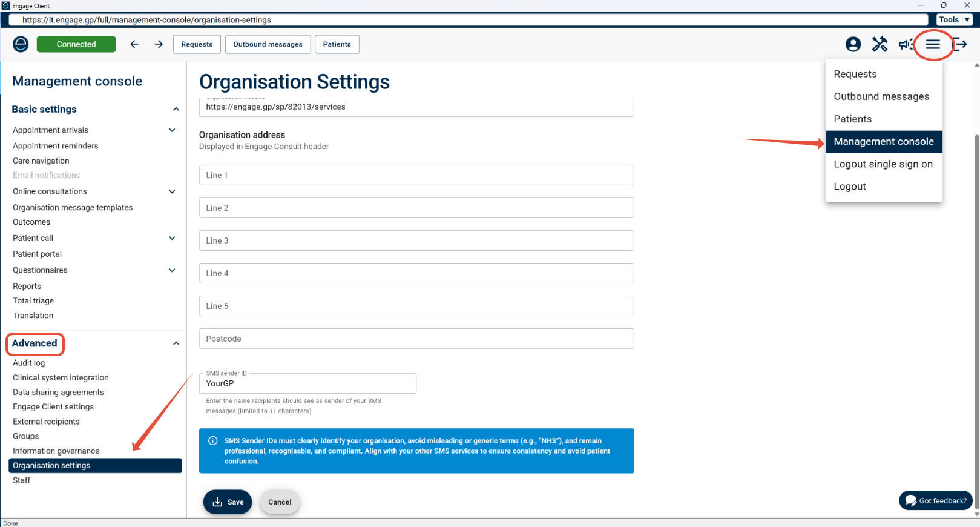Open Staff in sidebar
Viewport: 980px width, 527px height.
coord(22,480)
